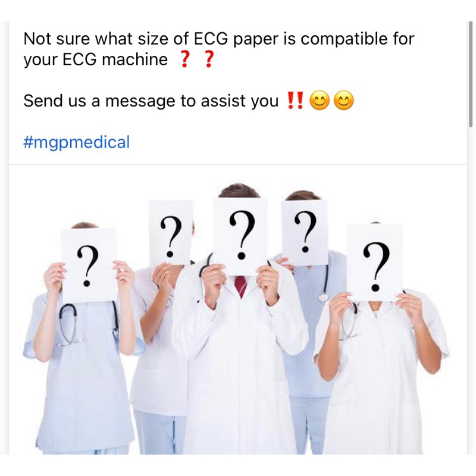
Task: Click the red tie of center doctor
Action: click(x=240, y=287)
